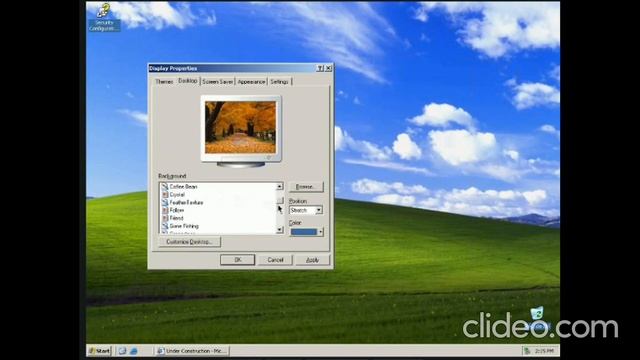Click the Browse button

(306, 187)
